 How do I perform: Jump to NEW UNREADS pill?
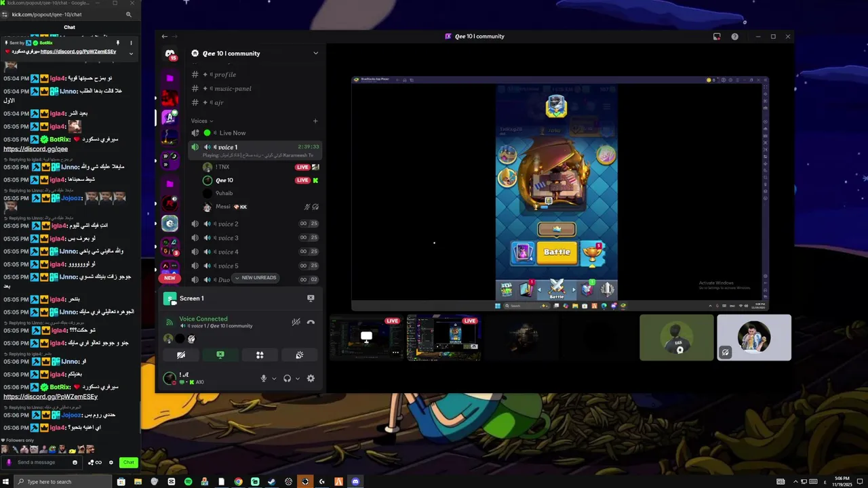[256, 278]
